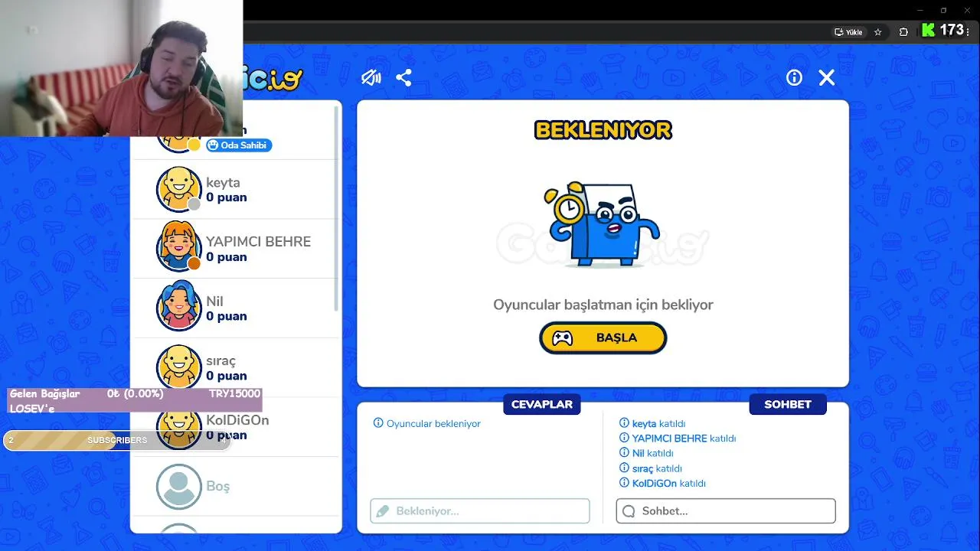Click the clock-holding mascot illustration

[x=602, y=225]
